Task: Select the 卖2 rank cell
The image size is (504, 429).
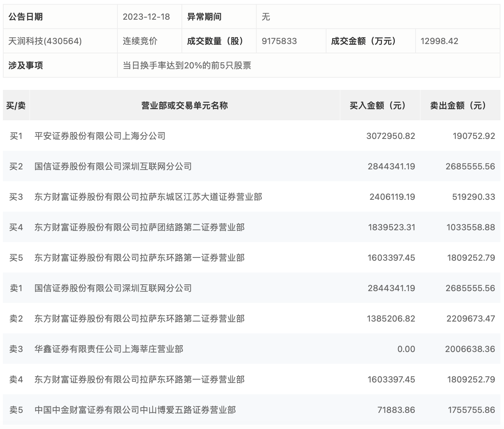Action: coord(16,319)
